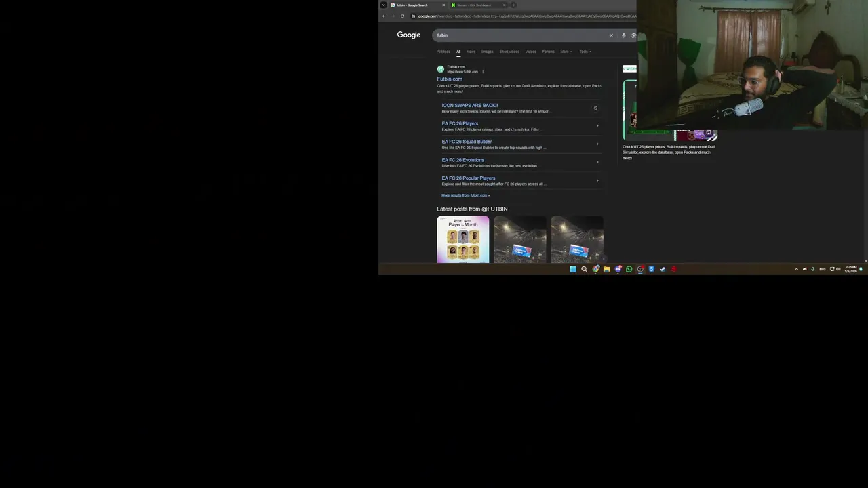Click the Futbin favicon in first result
Image resolution: width=868 pixels, height=488 pixels.
pyautogui.click(x=441, y=69)
